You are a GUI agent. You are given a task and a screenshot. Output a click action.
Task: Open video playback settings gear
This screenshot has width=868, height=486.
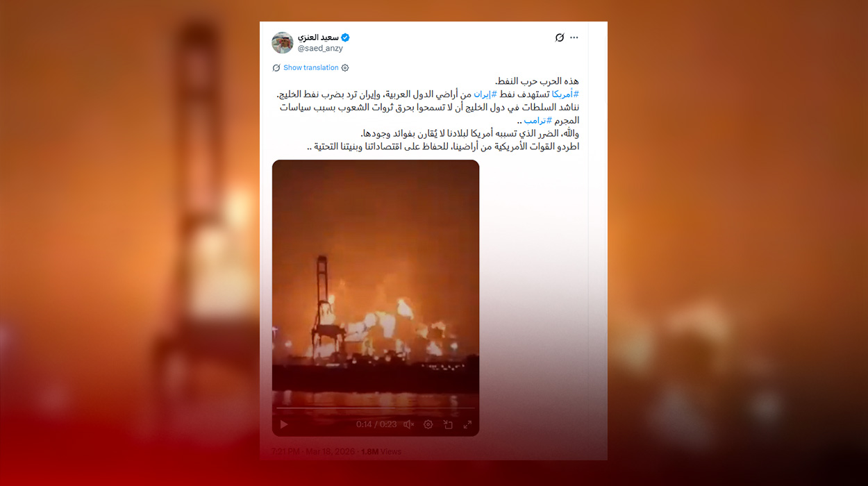click(428, 424)
